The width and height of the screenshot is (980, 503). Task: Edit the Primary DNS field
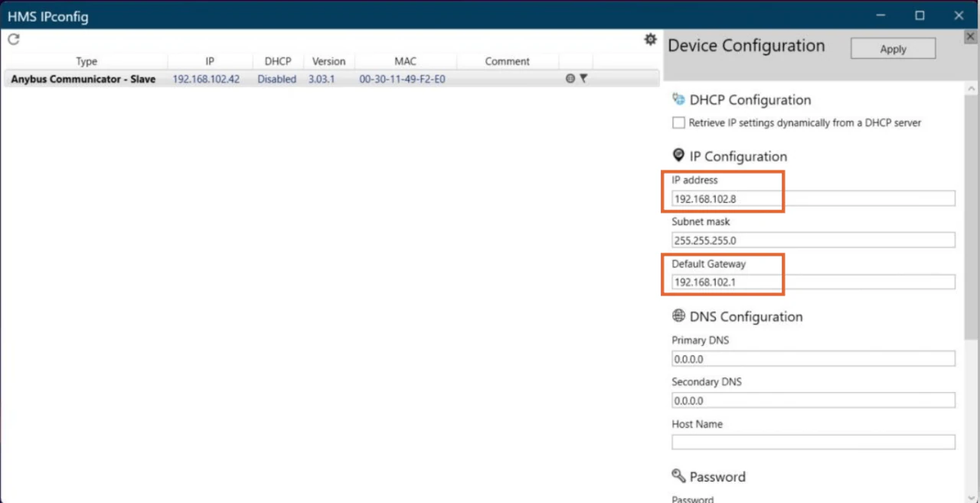click(x=813, y=358)
